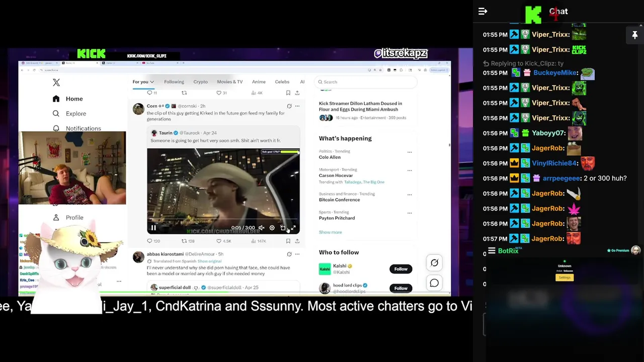This screenshot has height=362, width=644.
Task: Click the Replying to Kick_Clipz reply icon
Action: click(x=486, y=64)
